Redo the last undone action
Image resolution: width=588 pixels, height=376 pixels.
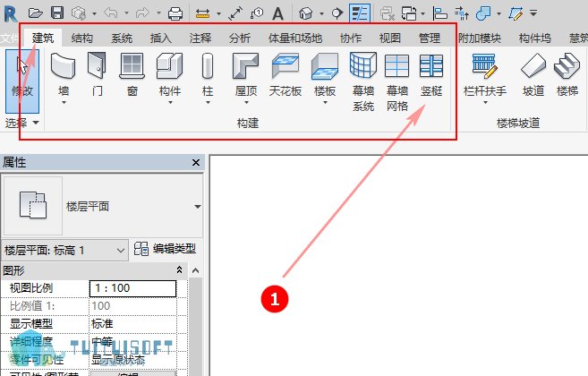pyautogui.click(x=142, y=13)
